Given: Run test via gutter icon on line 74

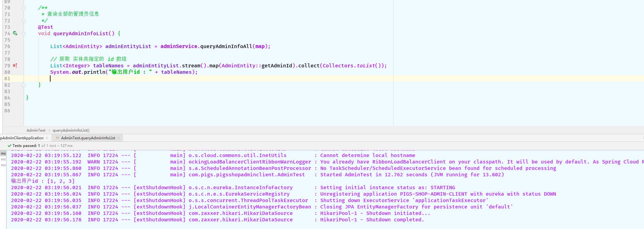Looking at the screenshot, I should click(15, 33).
